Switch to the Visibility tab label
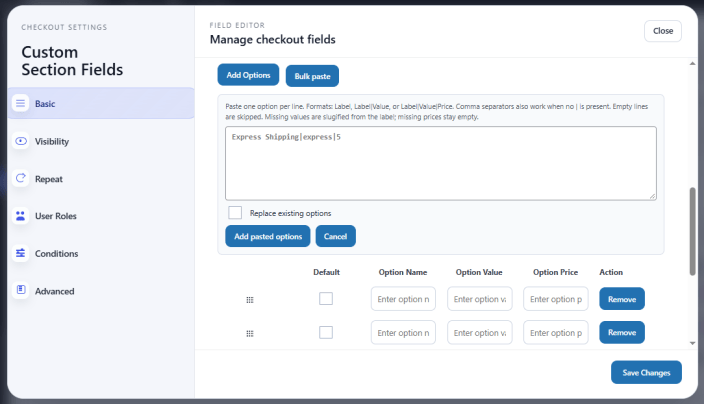Viewport: 704px width, 404px height. (x=52, y=141)
